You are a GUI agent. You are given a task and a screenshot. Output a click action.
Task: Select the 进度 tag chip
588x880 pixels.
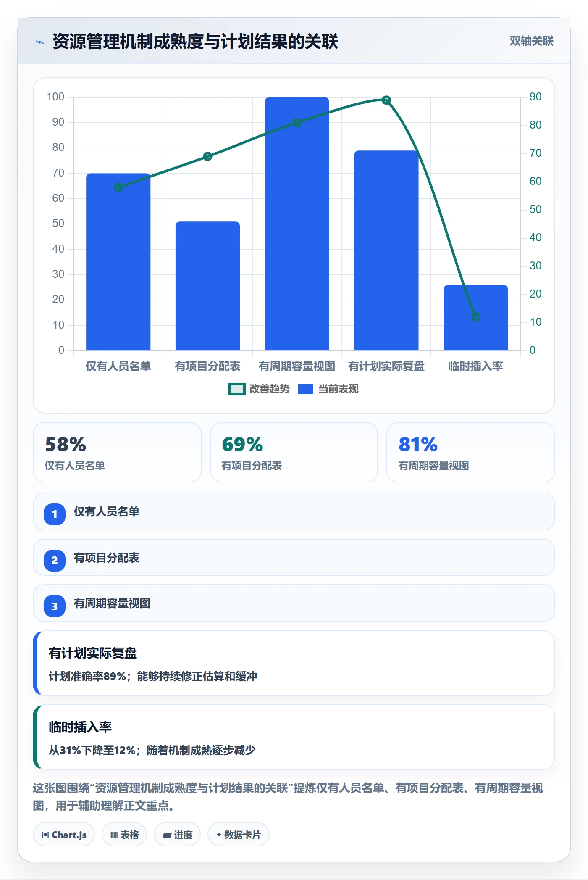pos(177,835)
